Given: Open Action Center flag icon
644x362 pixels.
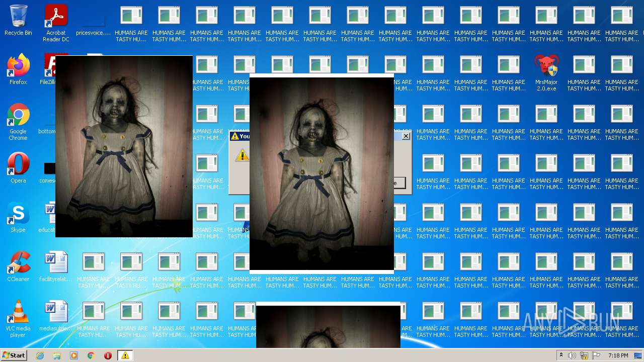Looking at the screenshot, I should tap(596, 355).
